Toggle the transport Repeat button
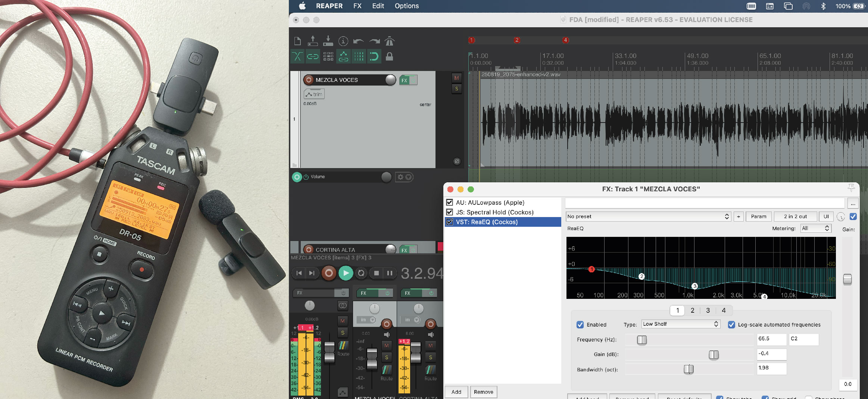Image resolution: width=868 pixels, height=399 pixels. (x=361, y=273)
